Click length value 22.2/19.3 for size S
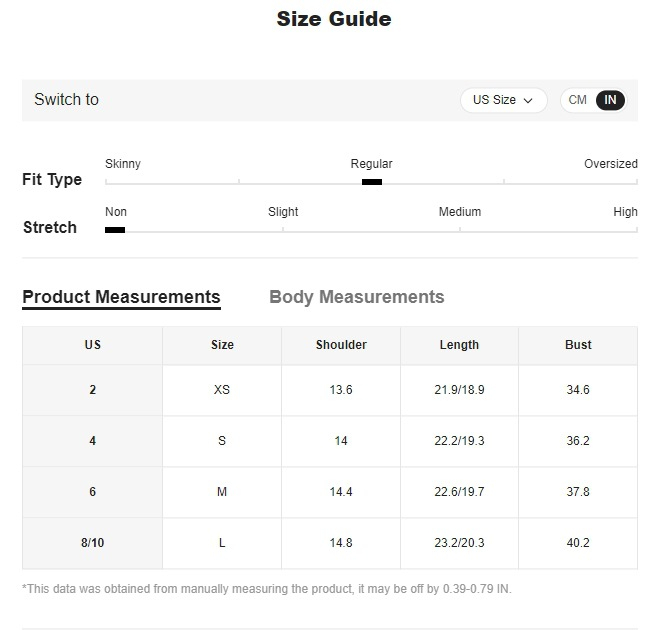Image resolution: width=663 pixels, height=630 pixels. coord(459,441)
